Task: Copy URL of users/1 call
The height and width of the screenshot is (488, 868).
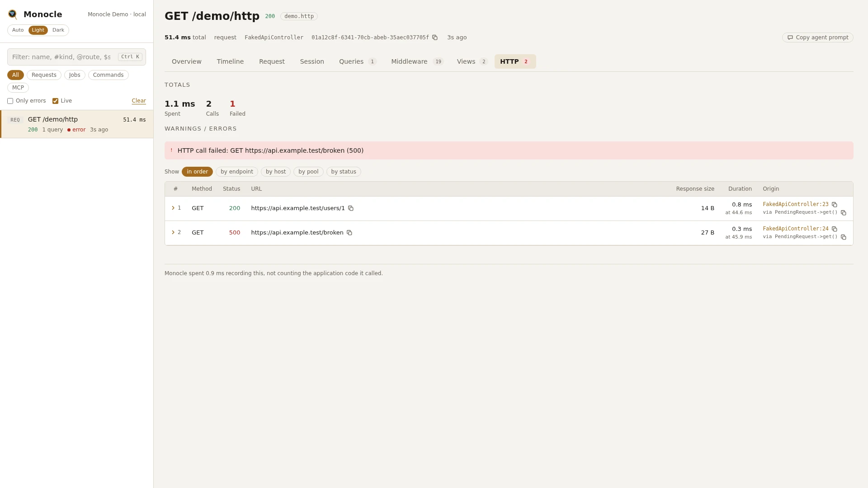Action: pyautogui.click(x=351, y=208)
